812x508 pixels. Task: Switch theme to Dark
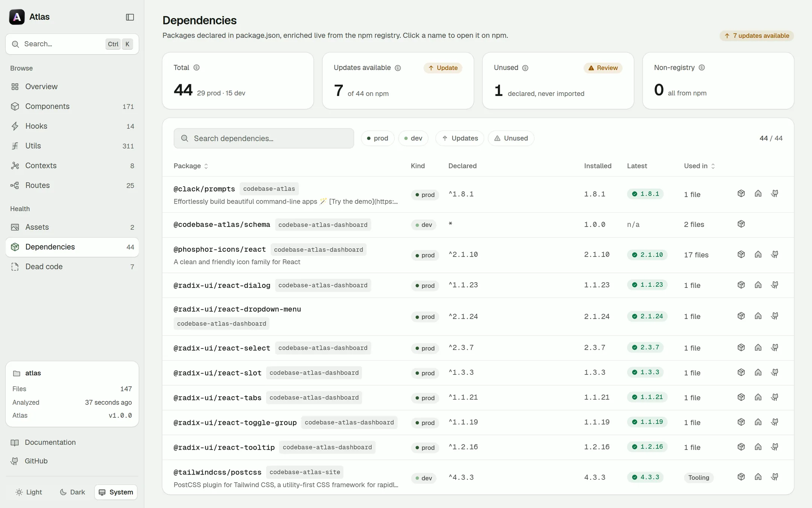(x=73, y=492)
